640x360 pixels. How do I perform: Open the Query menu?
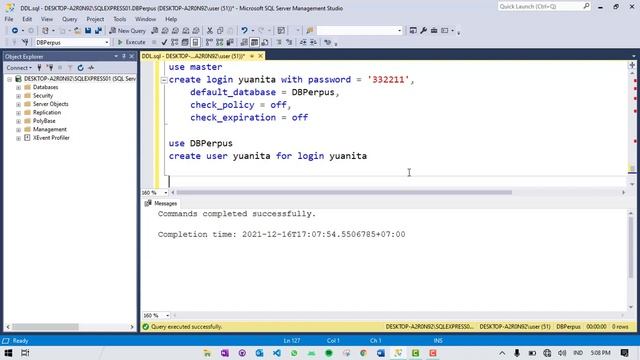pos(69,19)
